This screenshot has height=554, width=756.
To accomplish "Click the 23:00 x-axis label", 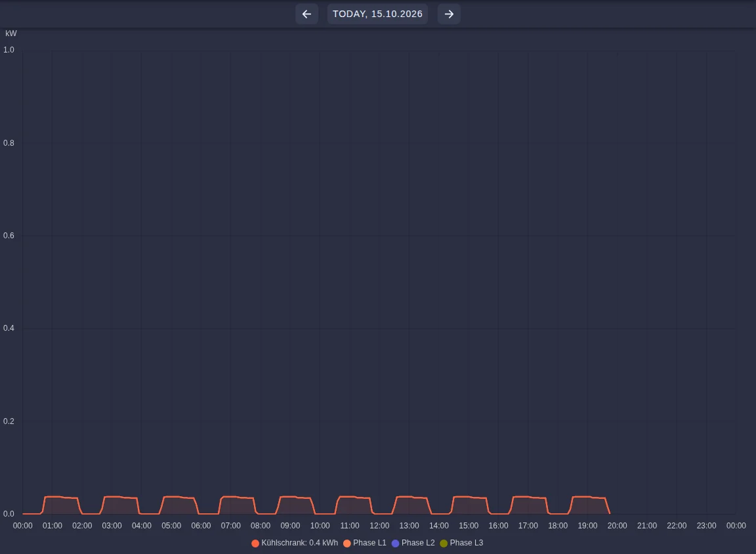I will click(x=706, y=526).
